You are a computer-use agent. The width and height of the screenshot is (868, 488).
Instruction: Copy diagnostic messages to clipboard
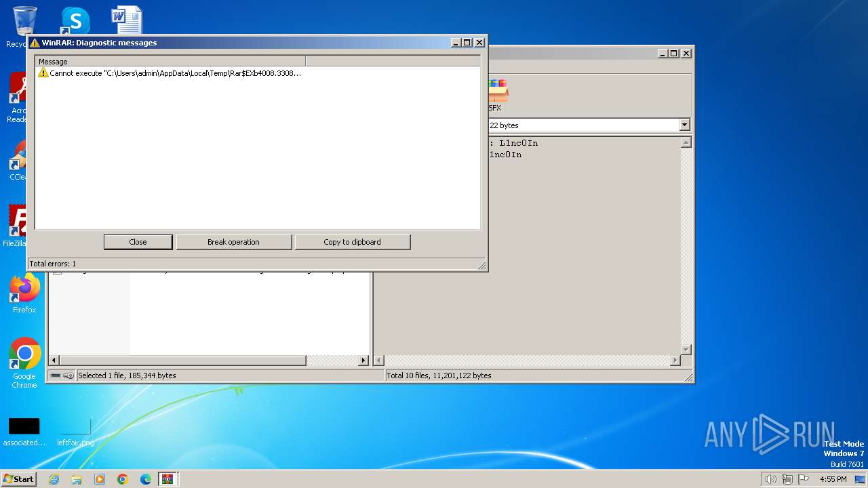(352, 242)
